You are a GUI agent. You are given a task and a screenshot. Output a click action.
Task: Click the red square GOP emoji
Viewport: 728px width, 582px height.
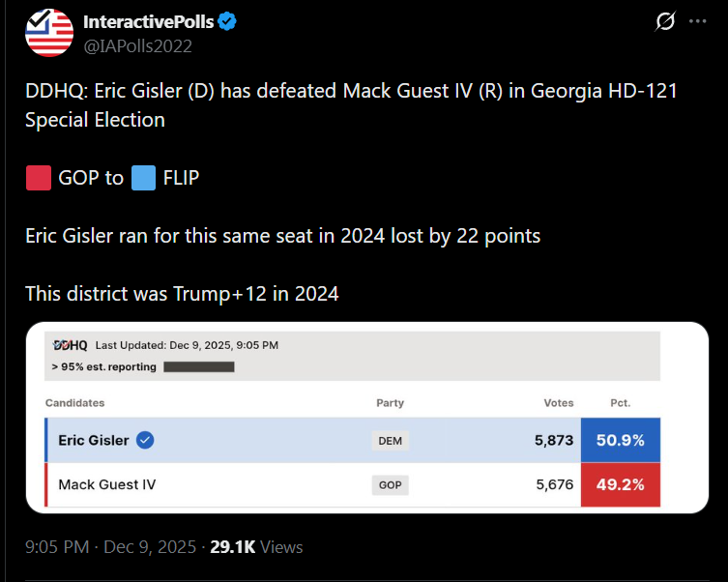(39, 178)
